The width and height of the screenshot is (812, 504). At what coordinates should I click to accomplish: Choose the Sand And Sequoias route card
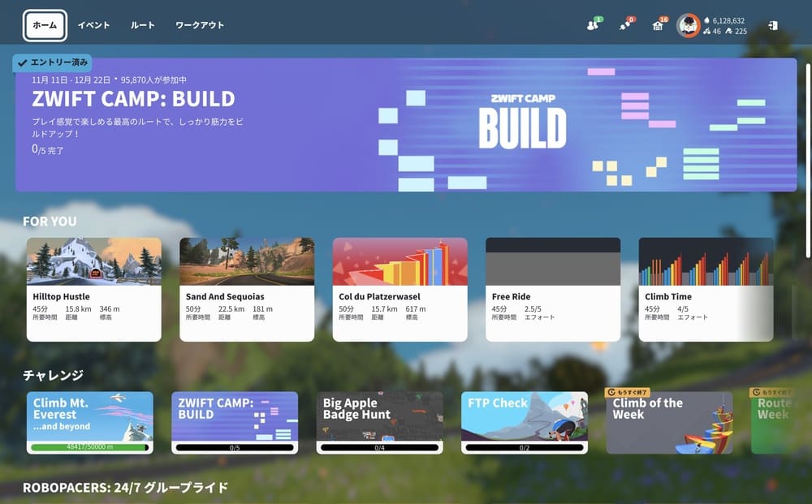247,289
